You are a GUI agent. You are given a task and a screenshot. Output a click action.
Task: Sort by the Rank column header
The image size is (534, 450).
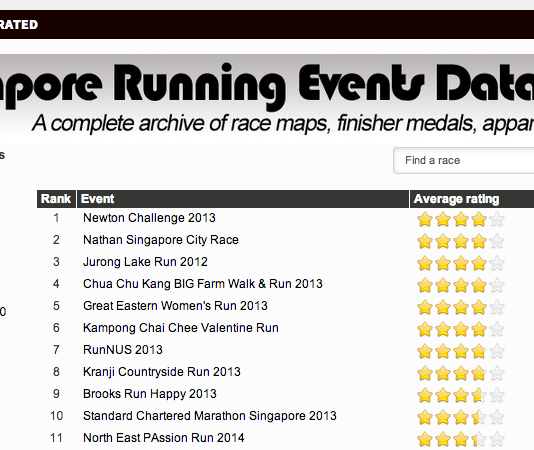[56, 199]
